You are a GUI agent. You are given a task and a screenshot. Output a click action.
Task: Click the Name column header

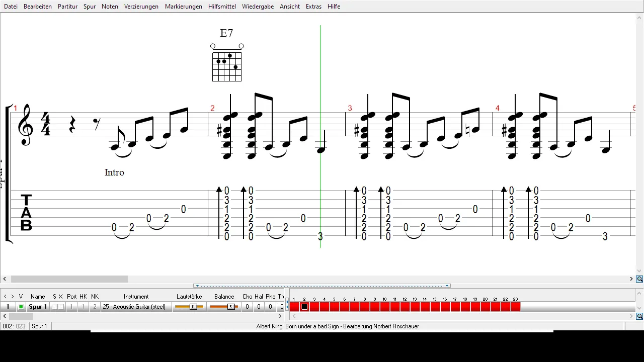[x=38, y=297]
